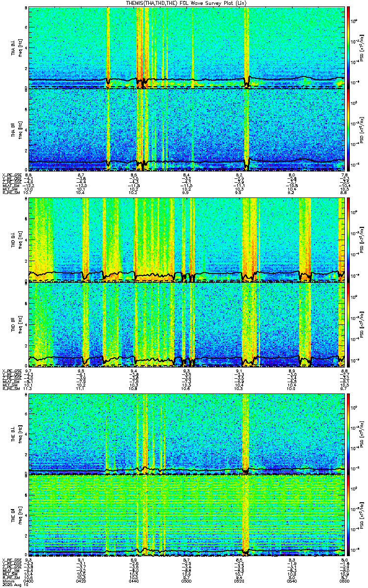Click the THA B-perpendicular spectrogram panel
This screenshot has width=368, height=588.
(x=186, y=47)
